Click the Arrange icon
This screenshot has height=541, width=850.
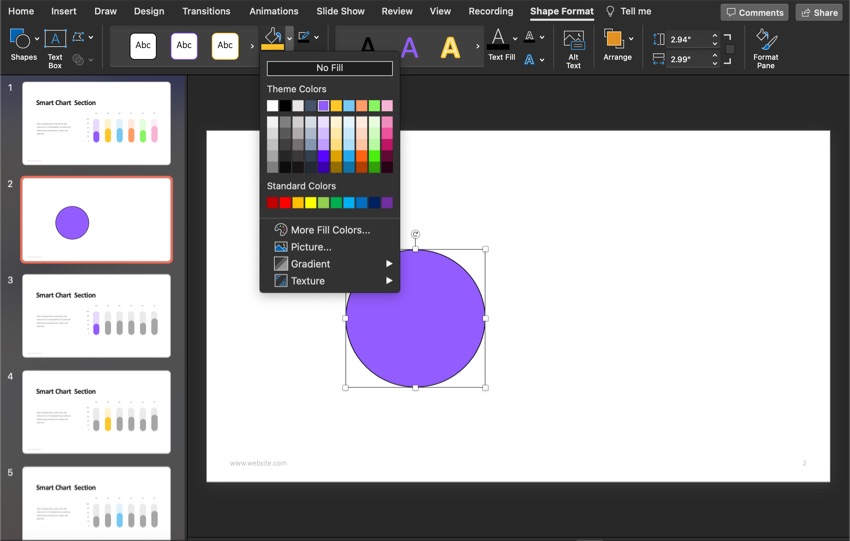(614, 40)
